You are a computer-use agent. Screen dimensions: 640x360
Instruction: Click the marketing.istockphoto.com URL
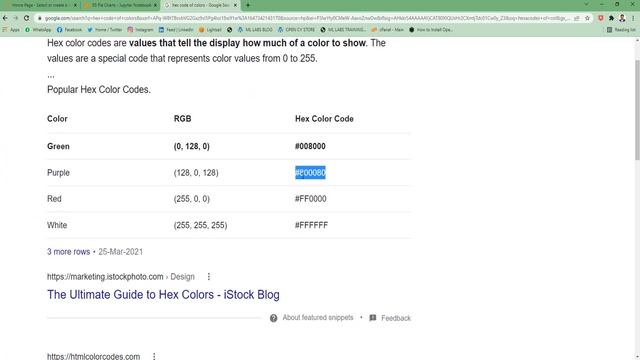pyautogui.click(x=105, y=277)
